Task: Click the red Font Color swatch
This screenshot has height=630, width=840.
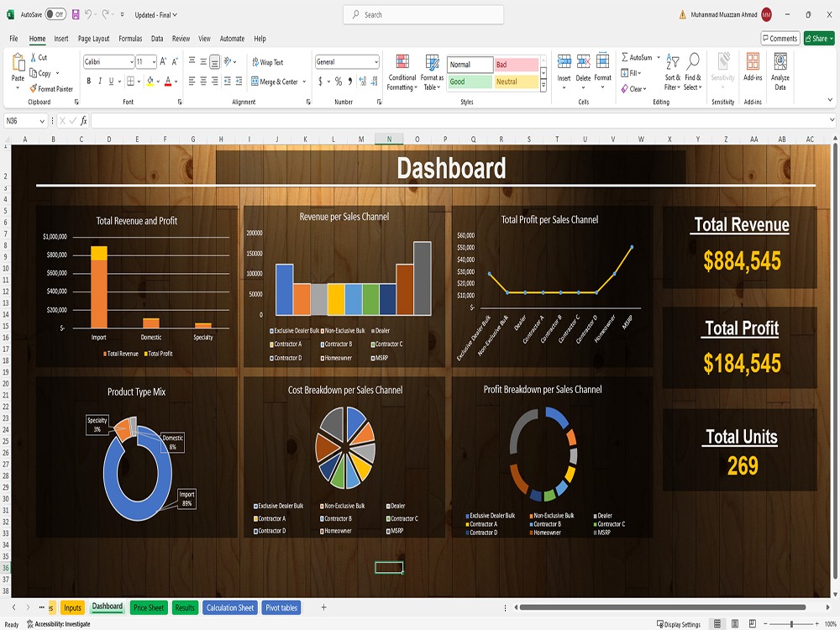Action: (x=168, y=81)
